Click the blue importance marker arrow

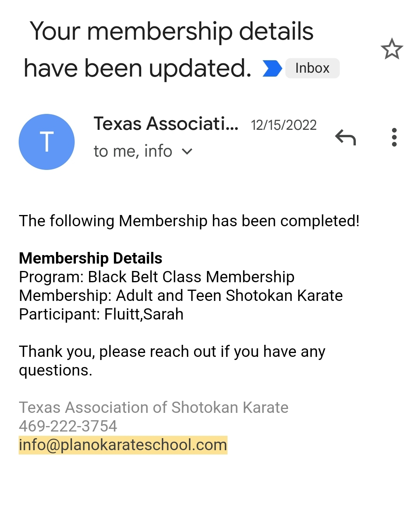(x=272, y=68)
